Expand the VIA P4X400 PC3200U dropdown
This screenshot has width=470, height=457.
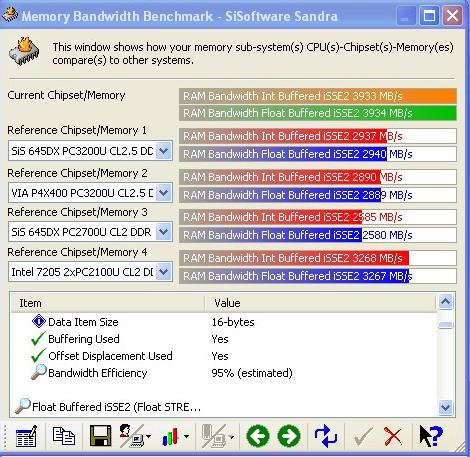click(163, 193)
